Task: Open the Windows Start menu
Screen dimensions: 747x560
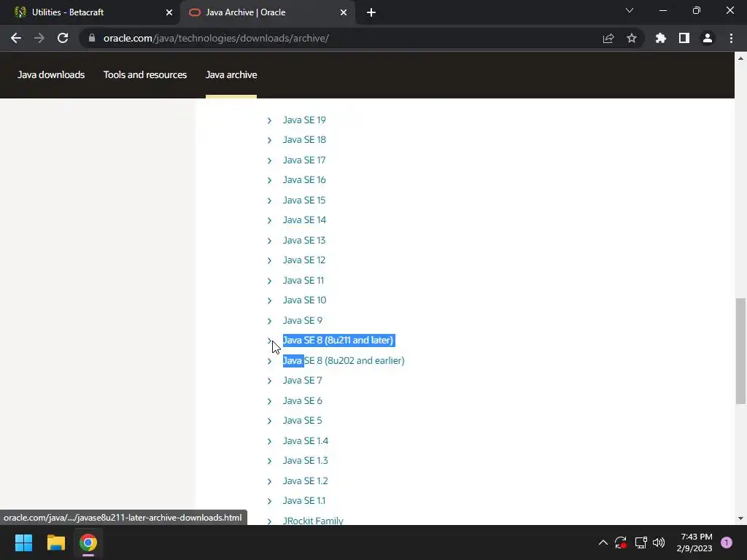Action: coord(23,542)
